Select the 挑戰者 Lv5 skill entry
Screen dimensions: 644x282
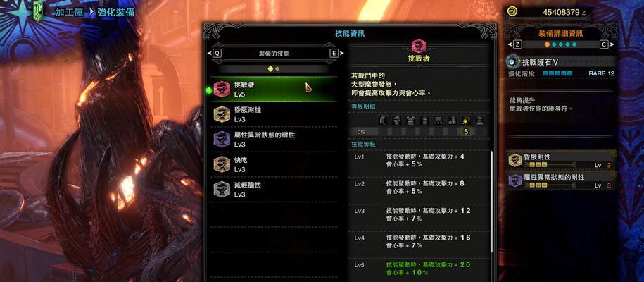coord(274,90)
